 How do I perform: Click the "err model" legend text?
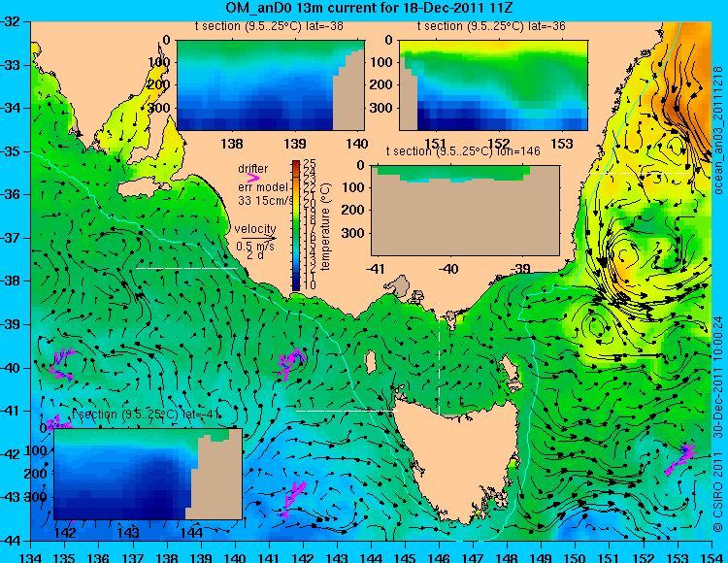click(263, 187)
